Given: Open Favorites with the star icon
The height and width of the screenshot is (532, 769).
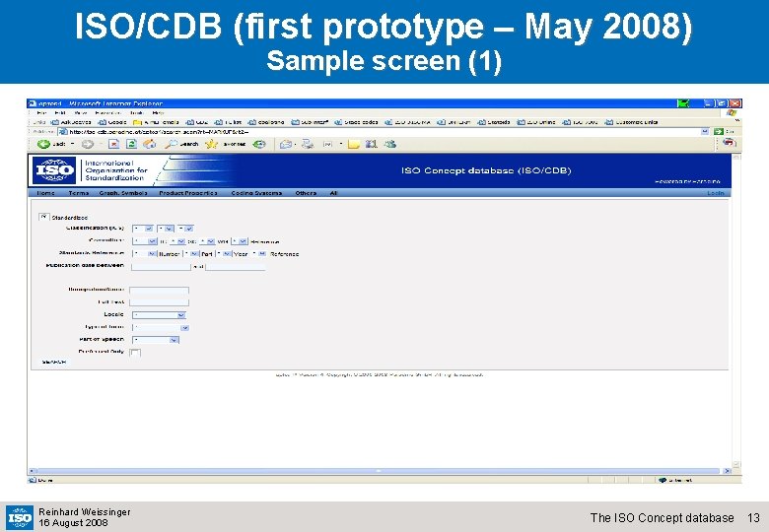Looking at the screenshot, I should click(211, 144).
